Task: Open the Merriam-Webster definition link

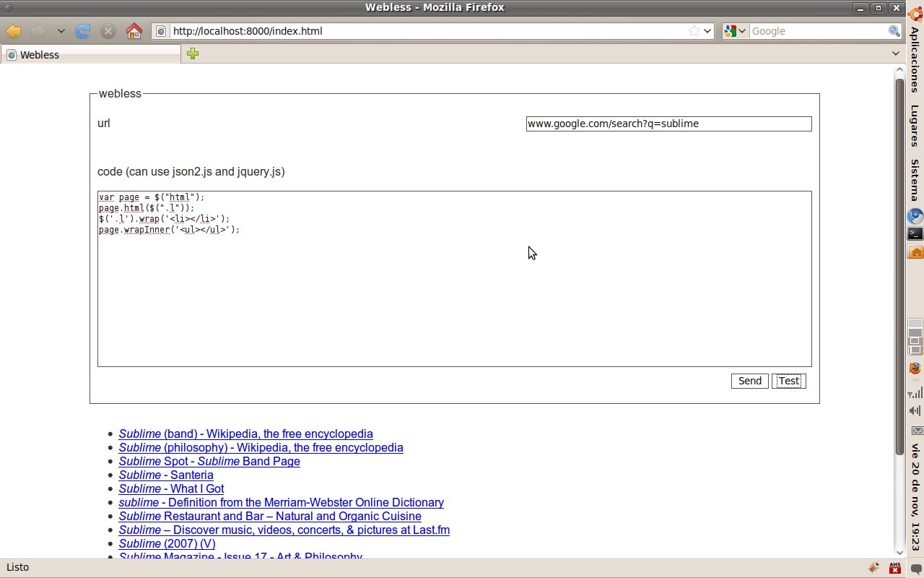Action: [282, 502]
